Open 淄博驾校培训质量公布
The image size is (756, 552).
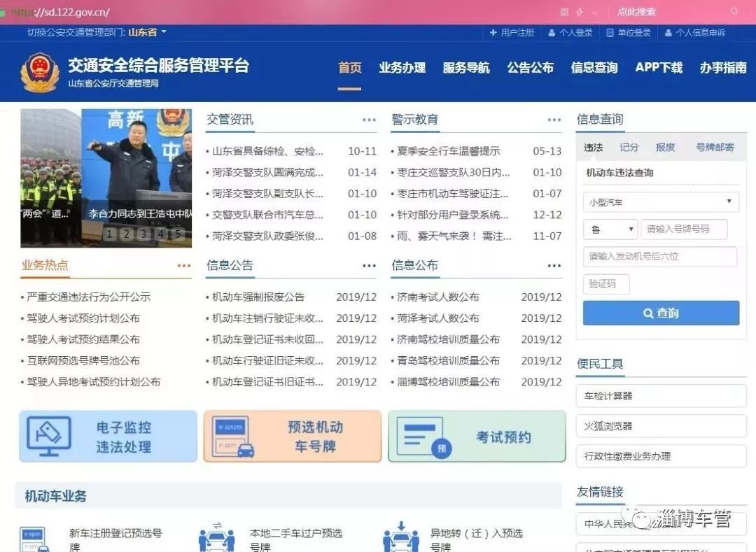(x=449, y=382)
